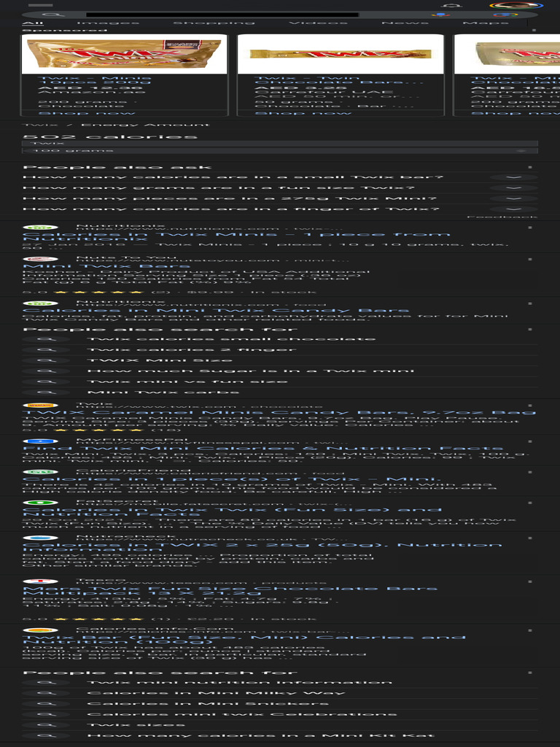Open three-dot menu for twix.com result
Viewport: 560px width, 747px height.
click(x=530, y=406)
